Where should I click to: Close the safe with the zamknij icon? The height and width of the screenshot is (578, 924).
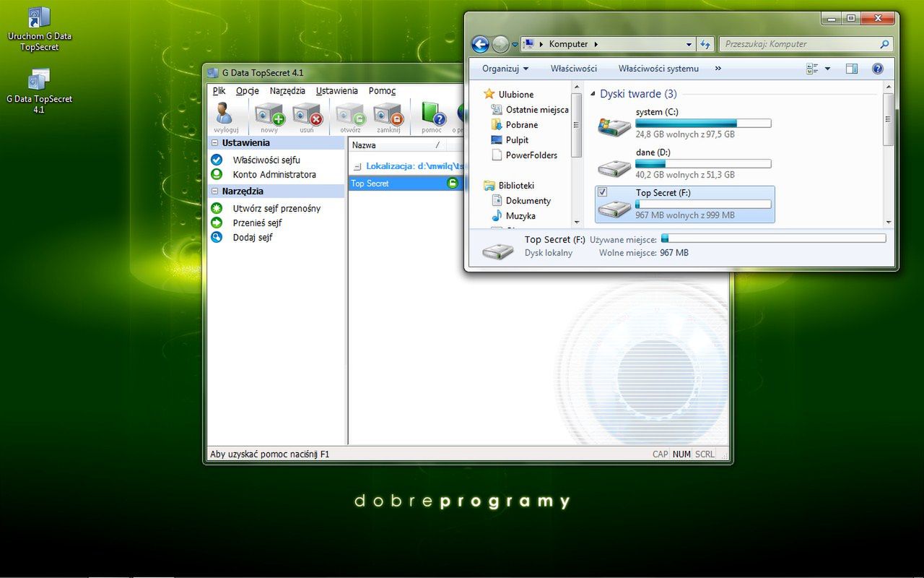point(388,113)
